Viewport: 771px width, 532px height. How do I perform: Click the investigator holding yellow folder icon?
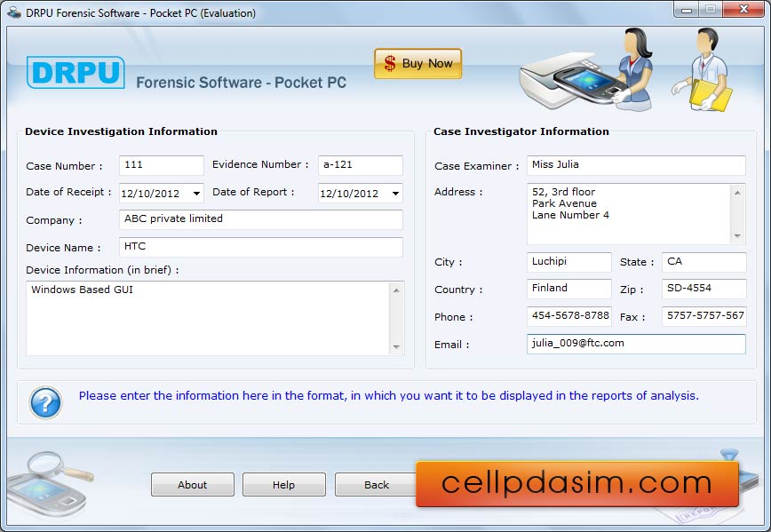pyautogui.click(x=703, y=69)
